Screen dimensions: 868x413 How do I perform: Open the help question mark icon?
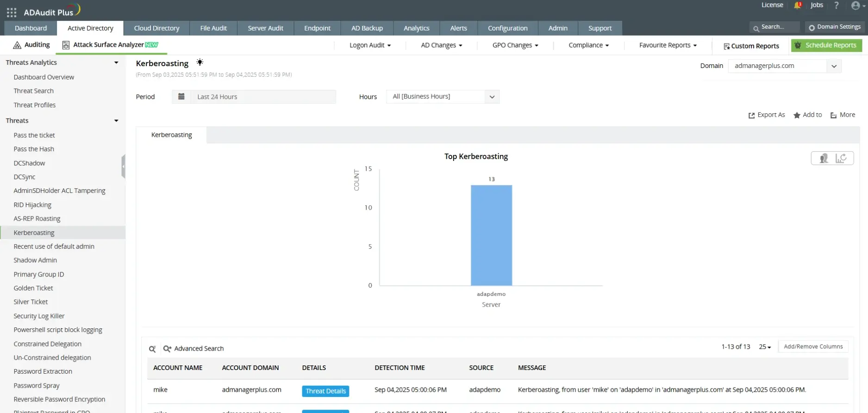(x=837, y=6)
